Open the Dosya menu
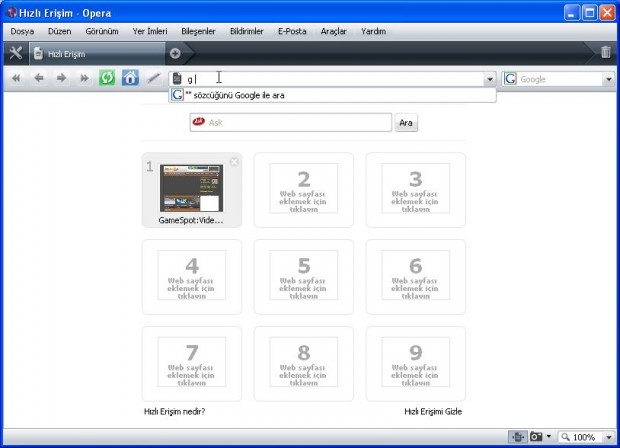The height and width of the screenshot is (448, 620). click(22, 32)
